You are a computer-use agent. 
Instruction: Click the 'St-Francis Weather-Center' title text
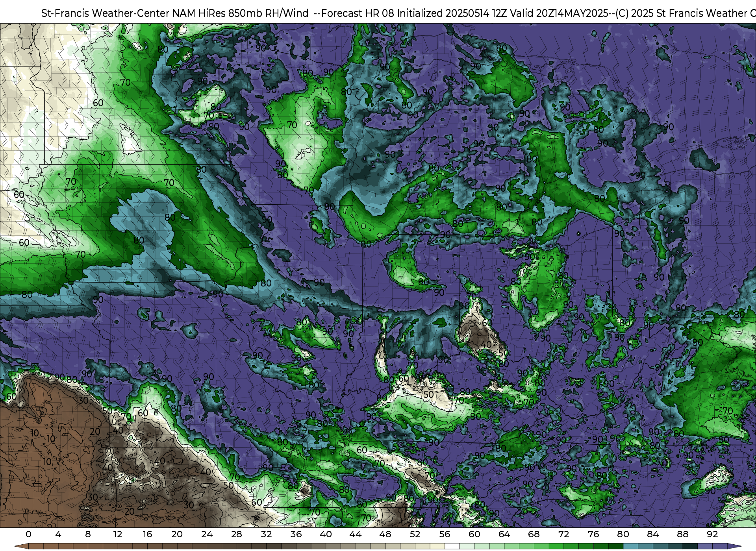[x=106, y=13]
